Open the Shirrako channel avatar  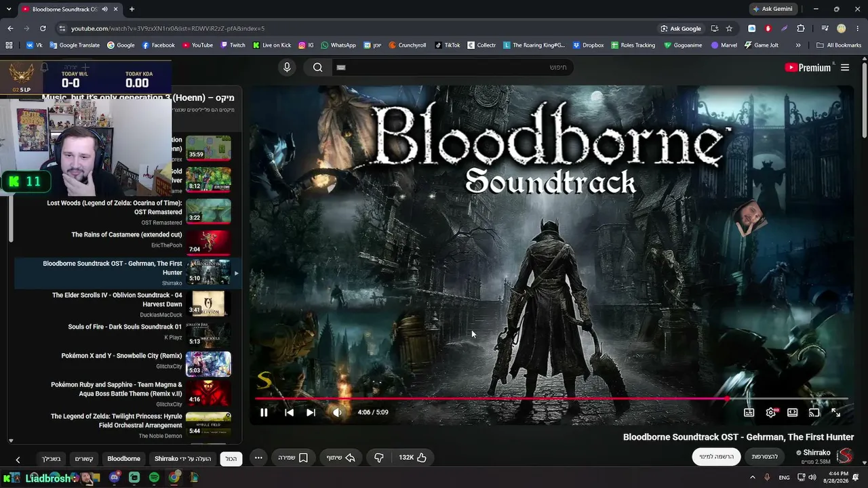click(845, 456)
